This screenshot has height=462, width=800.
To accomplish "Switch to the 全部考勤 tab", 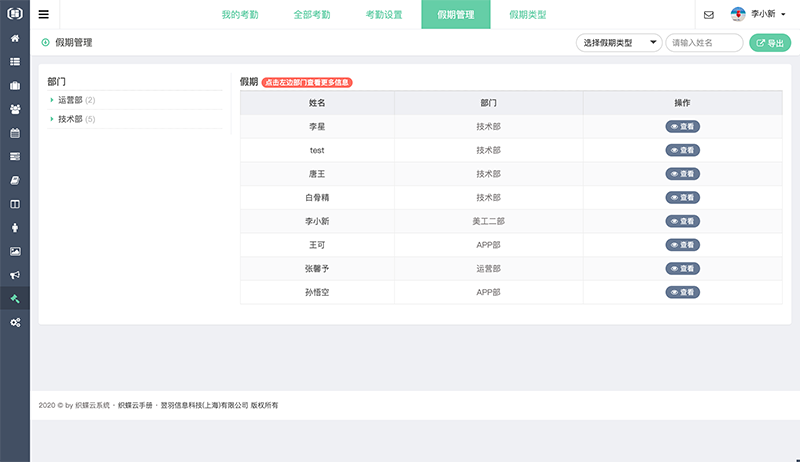I will [312, 15].
